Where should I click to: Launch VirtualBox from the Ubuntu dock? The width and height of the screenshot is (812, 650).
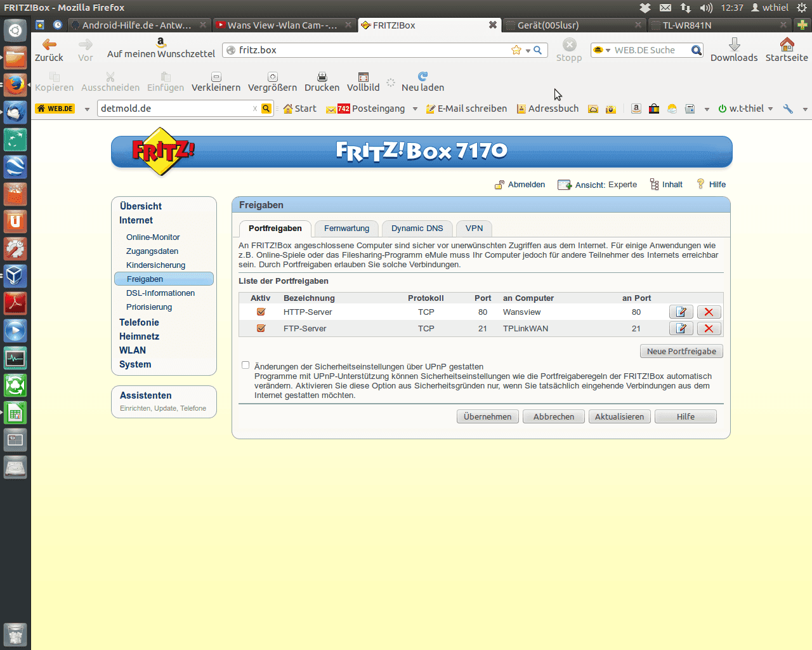(x=15, y=275)
